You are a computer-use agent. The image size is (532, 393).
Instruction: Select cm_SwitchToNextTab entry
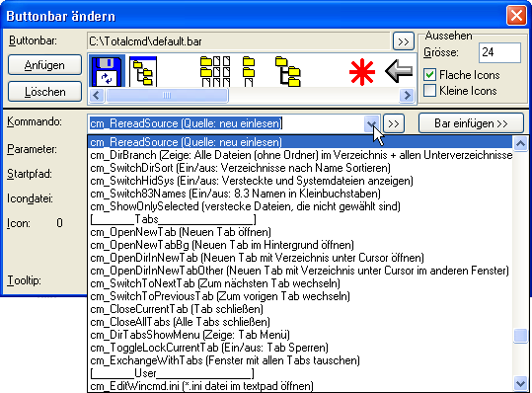click(x=300, y=283)
